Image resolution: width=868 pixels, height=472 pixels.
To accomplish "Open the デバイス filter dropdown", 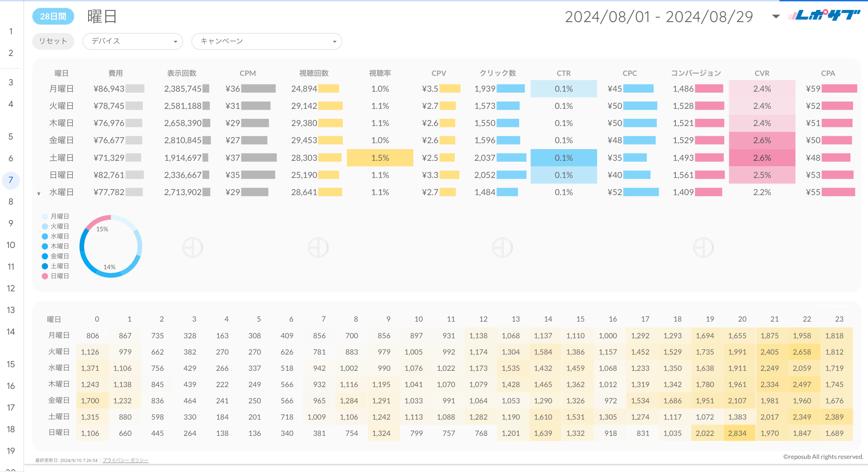I will point(132,41).
